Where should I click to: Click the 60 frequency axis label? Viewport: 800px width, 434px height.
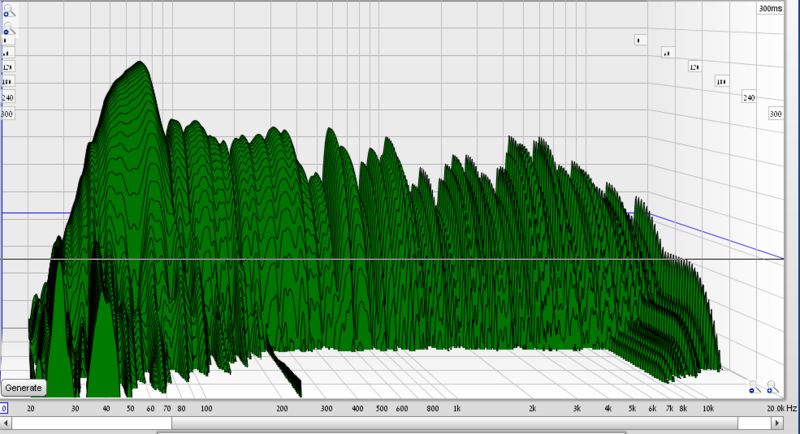click(151, 409)
